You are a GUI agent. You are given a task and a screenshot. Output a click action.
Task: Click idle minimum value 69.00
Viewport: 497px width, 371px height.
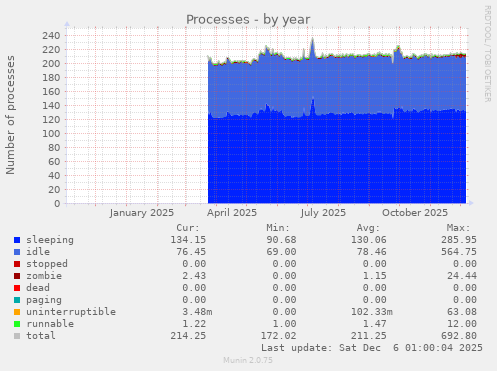coord(281,252)
